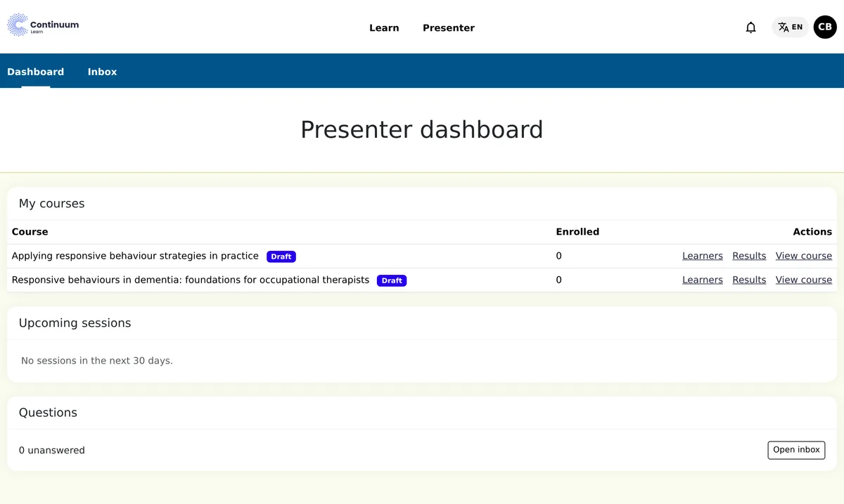Screen dimensions: 844x504
Task: Click the 'Actions' column header
Action: (x=812, y=231)
